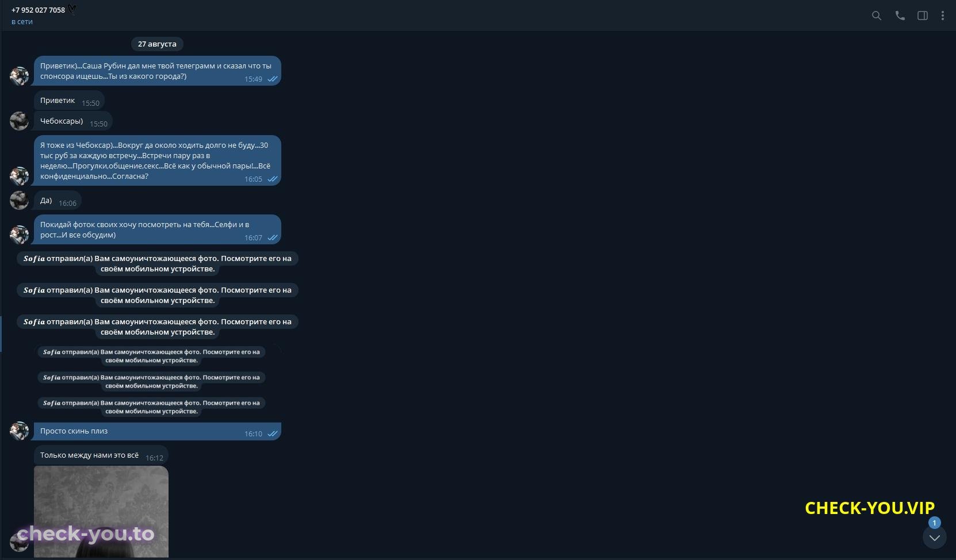956x560 pixels.
Task: Select the 'Покидай фоток своих' message
Action: pos(157,229)
